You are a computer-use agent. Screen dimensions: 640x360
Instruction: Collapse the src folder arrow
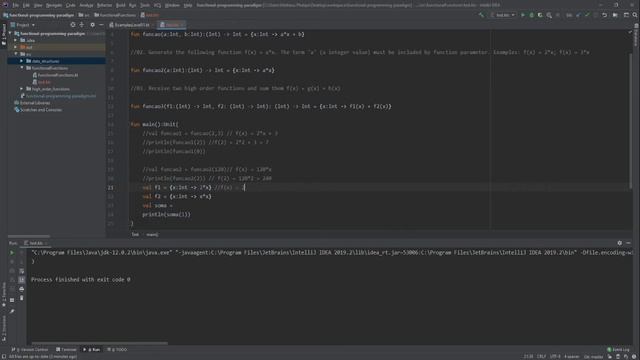pyautogui.click(x=16, y=54)
